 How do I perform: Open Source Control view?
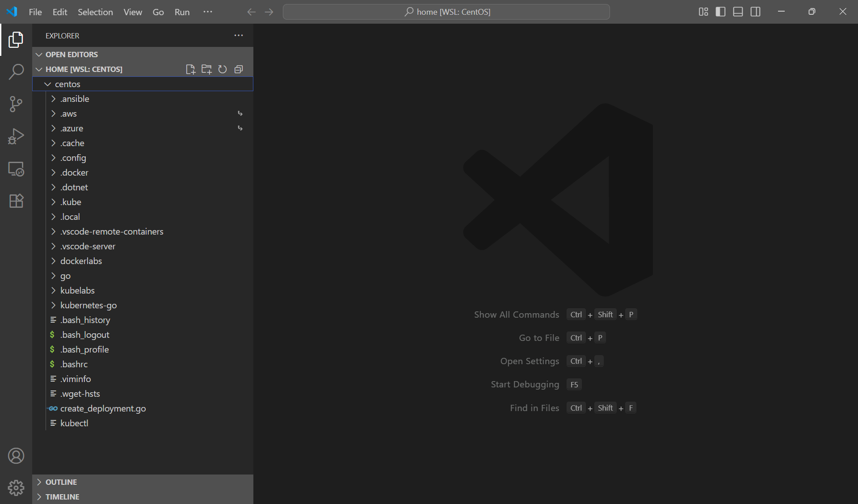16,104
